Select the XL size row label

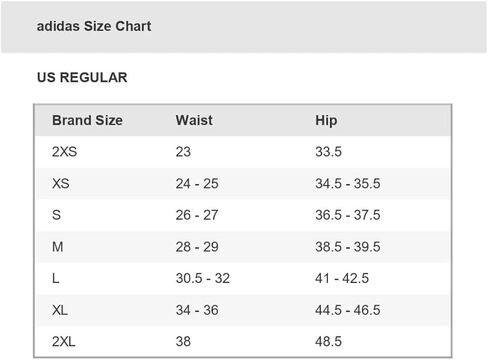(x=60, y=310)
